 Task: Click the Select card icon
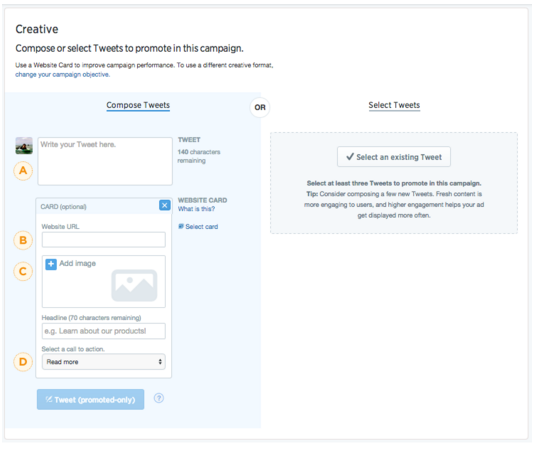pos(181,226)
